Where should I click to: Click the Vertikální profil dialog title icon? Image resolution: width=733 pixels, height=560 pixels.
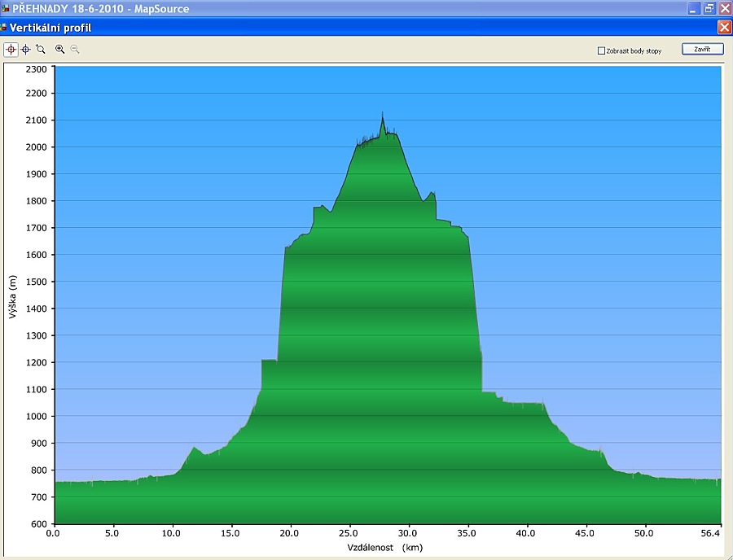4,28
